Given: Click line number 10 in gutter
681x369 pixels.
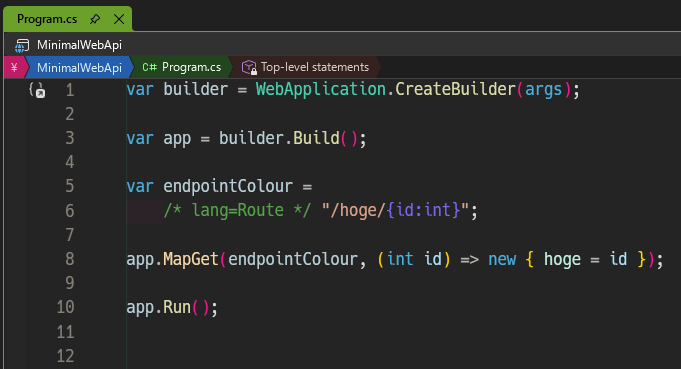Looking at the screenshot, I should (66, 307).
